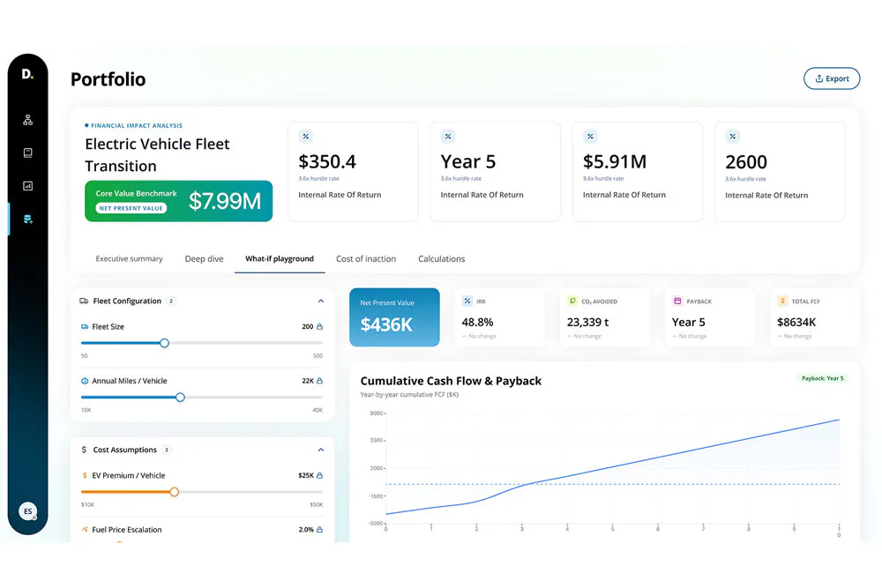The height and width of the screenshot is (588, 882).
Task: Click the Cumulative Cash Flow & Payback title
Action: coord(451,381)
